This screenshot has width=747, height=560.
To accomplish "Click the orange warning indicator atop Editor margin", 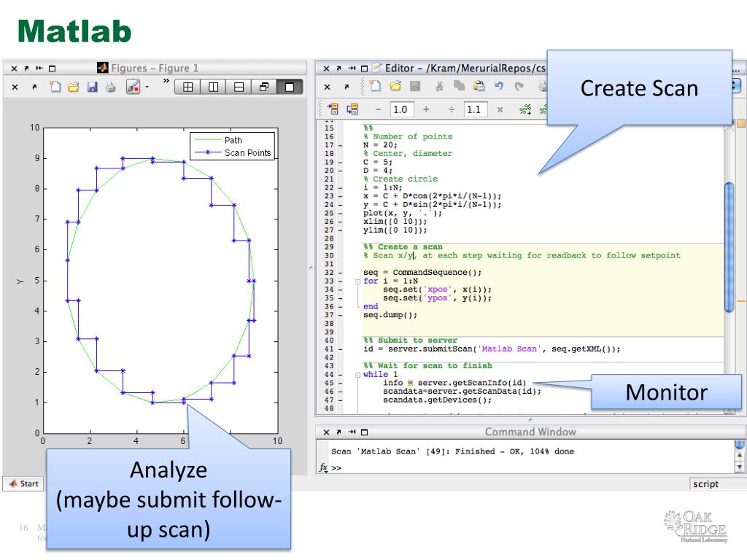I will (x=741, y=124).
